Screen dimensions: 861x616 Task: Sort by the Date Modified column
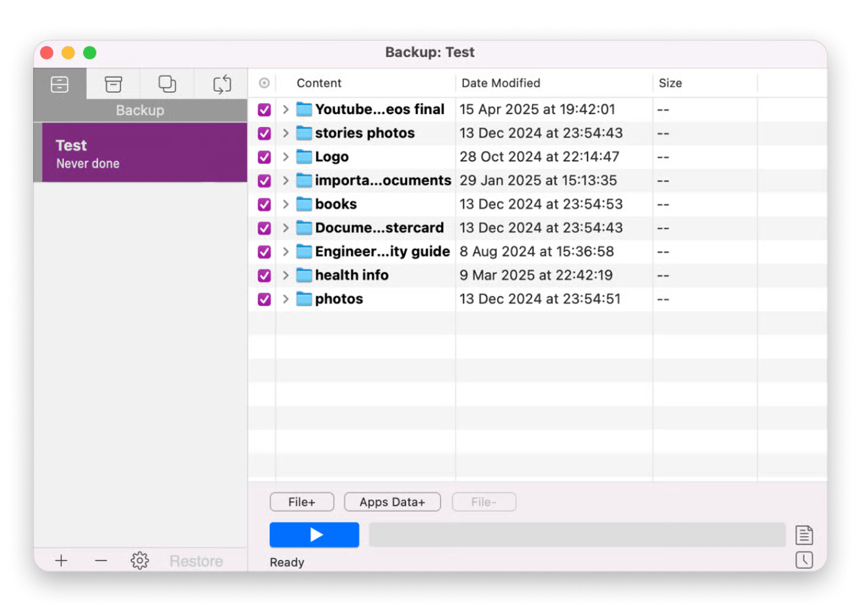[501, 83]
